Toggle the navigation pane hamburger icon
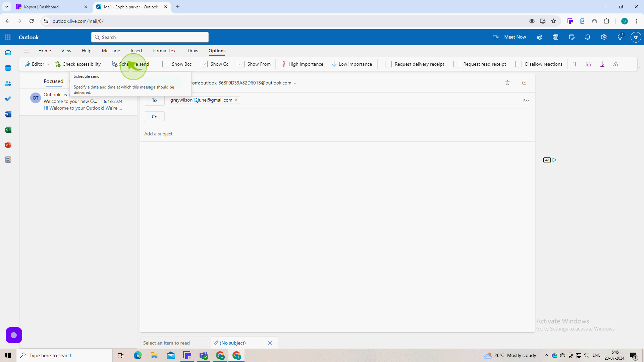Viewport: 644px width, 362px height. 26,51
